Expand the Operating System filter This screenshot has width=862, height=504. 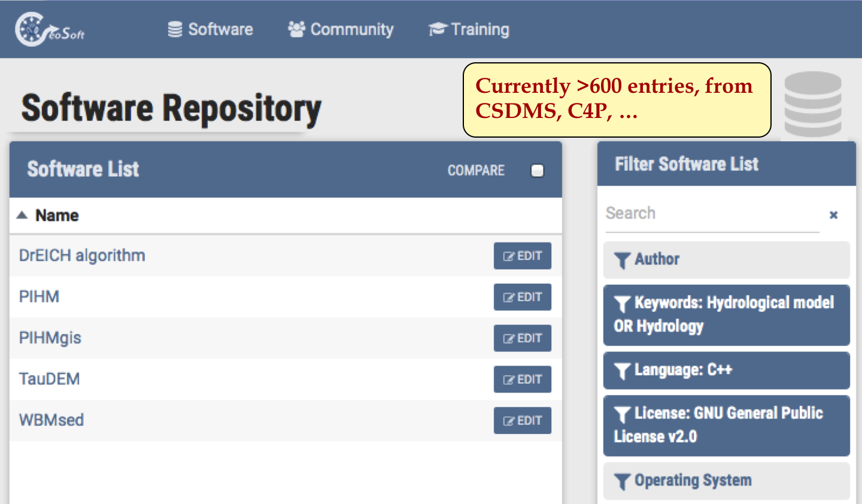pyautogui.click(x=726, y=481)
